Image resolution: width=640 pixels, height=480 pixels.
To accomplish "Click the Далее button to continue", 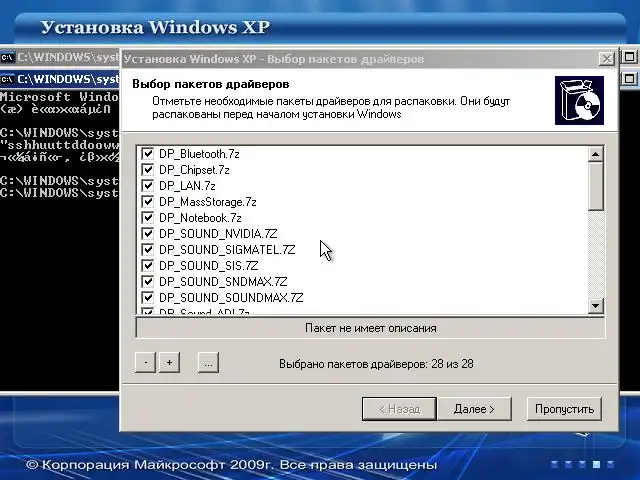I will [x=474, y=409].
